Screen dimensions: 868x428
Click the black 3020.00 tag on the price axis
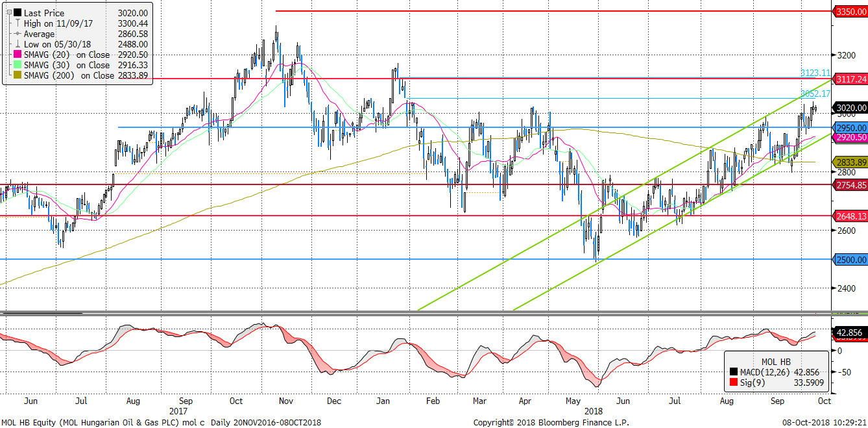(x=850, y=108)
